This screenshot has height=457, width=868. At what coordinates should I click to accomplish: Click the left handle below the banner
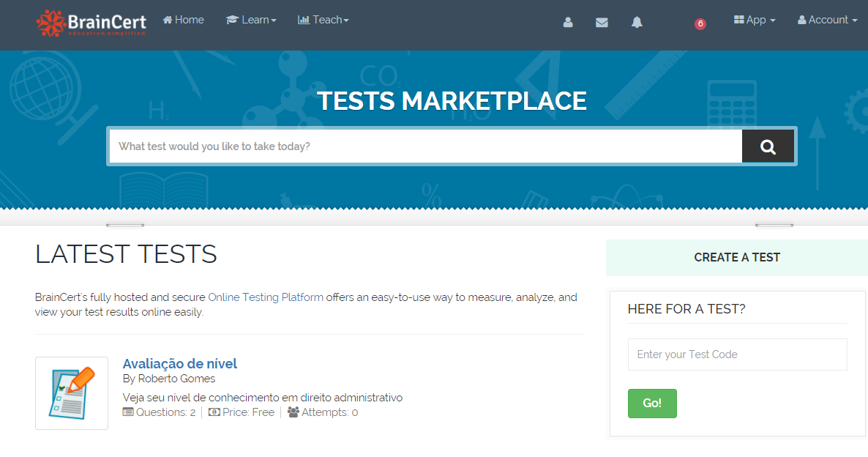pyautogui.click(x=125, y=225)
